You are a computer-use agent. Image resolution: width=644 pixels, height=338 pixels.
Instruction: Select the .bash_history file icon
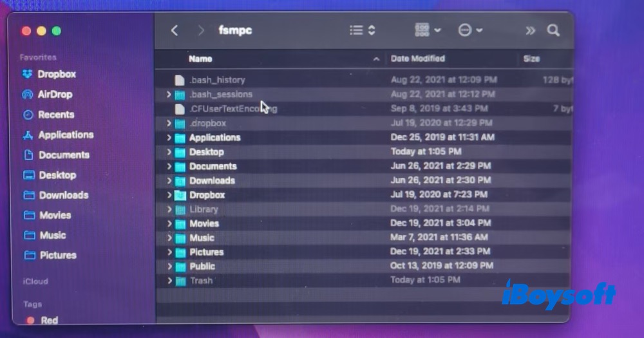180,80
